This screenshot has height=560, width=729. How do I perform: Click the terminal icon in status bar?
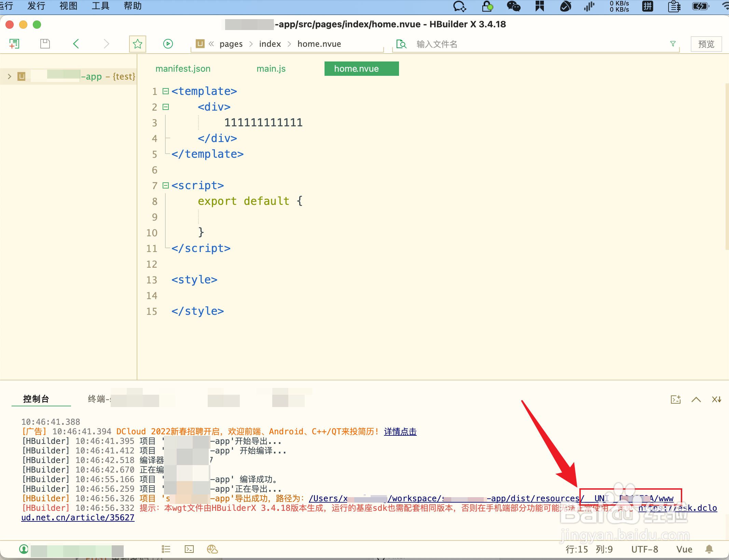pos(189,549)
